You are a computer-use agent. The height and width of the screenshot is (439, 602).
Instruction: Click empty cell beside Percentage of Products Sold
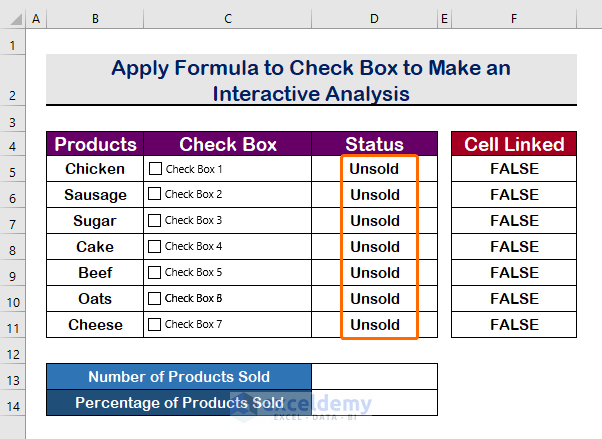(x=374, y=402)
